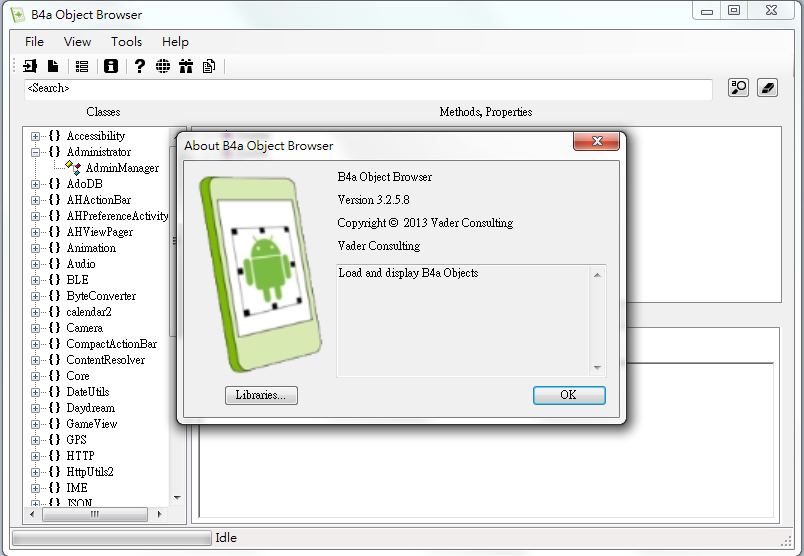Click the description box scroll-down arrow

pyautogui.click(x=597, y=367)
